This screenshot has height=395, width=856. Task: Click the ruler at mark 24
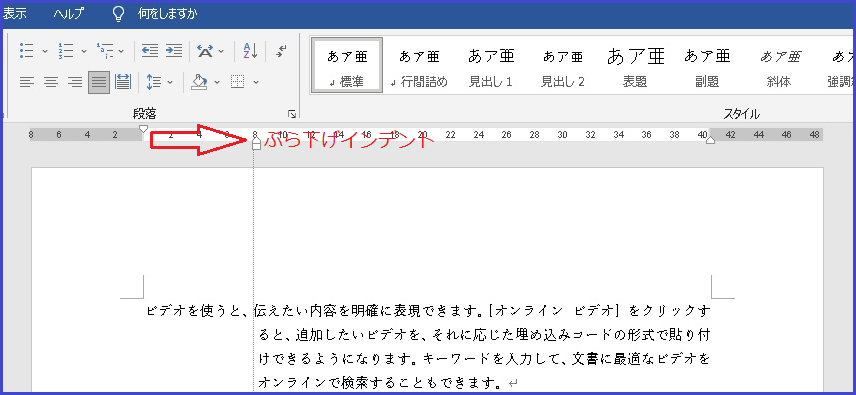[x=479, y=135]
